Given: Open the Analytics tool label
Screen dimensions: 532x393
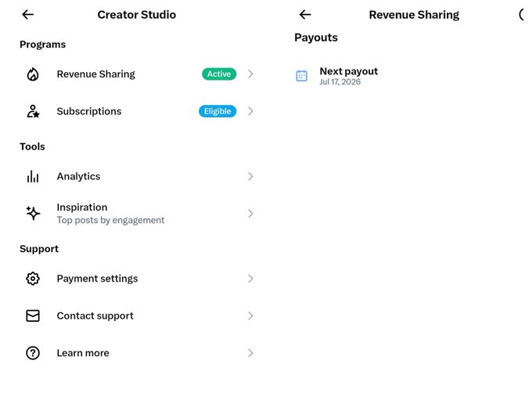Looking at the screenshot, I should pyautogui.click(x=78, y=176).
